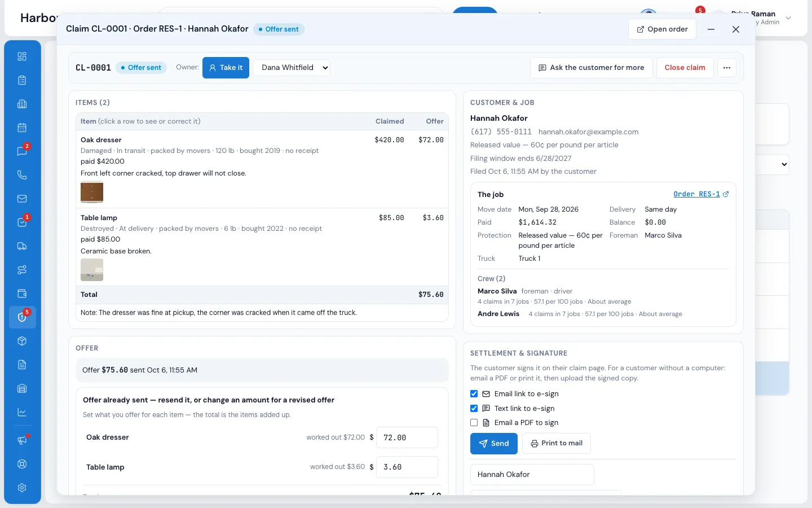This screenshot has width=812, height=508.
Task: Open the truck icon in sidebar
Action: pyautogui.click(x=22, y=246)
